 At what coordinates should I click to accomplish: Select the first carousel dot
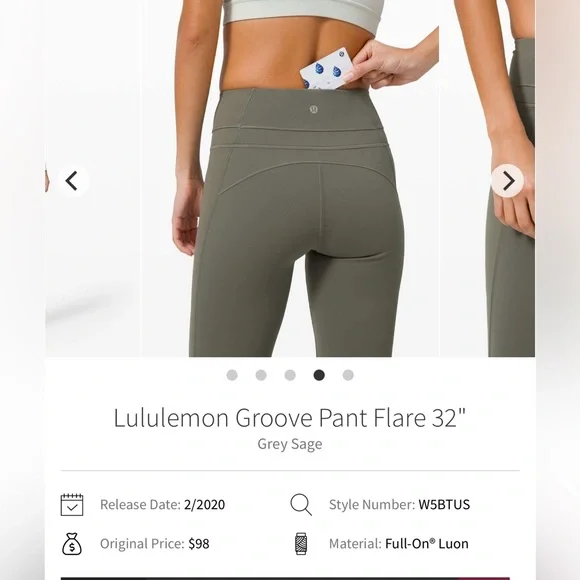click(232, 375)
